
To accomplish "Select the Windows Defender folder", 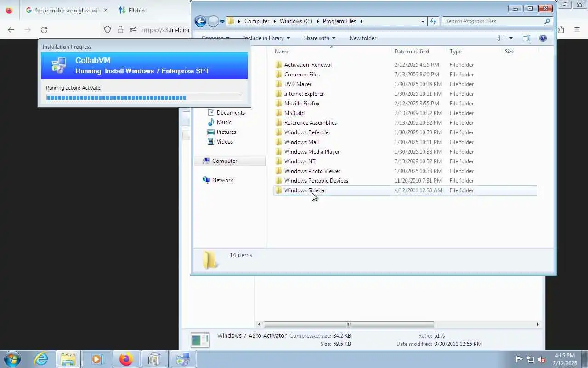I will 307,132.
